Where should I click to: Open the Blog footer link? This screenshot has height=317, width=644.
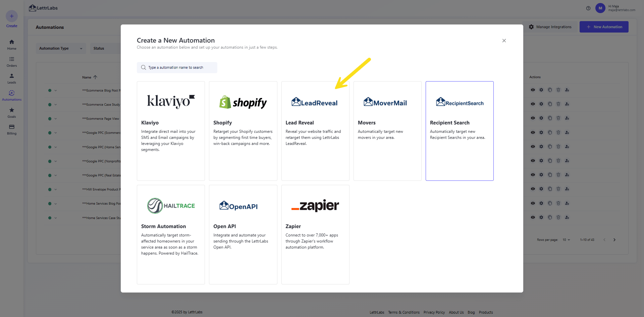pyautogui.click(x=471, y=312)
